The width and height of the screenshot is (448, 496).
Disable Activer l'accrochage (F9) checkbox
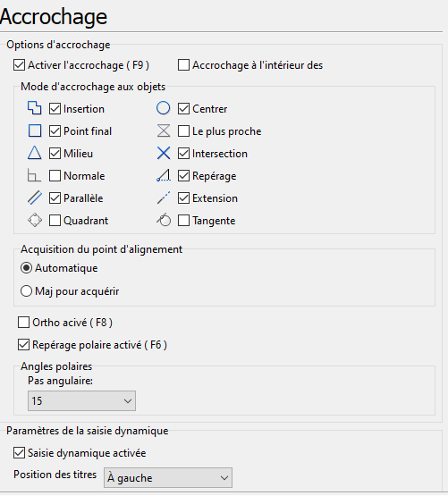(x=19, y=65)
